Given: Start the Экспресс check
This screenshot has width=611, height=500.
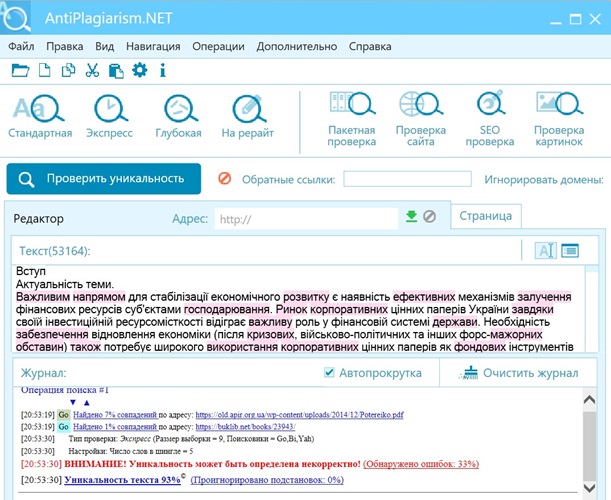Looking at the screenshot, I should point(109,117).
